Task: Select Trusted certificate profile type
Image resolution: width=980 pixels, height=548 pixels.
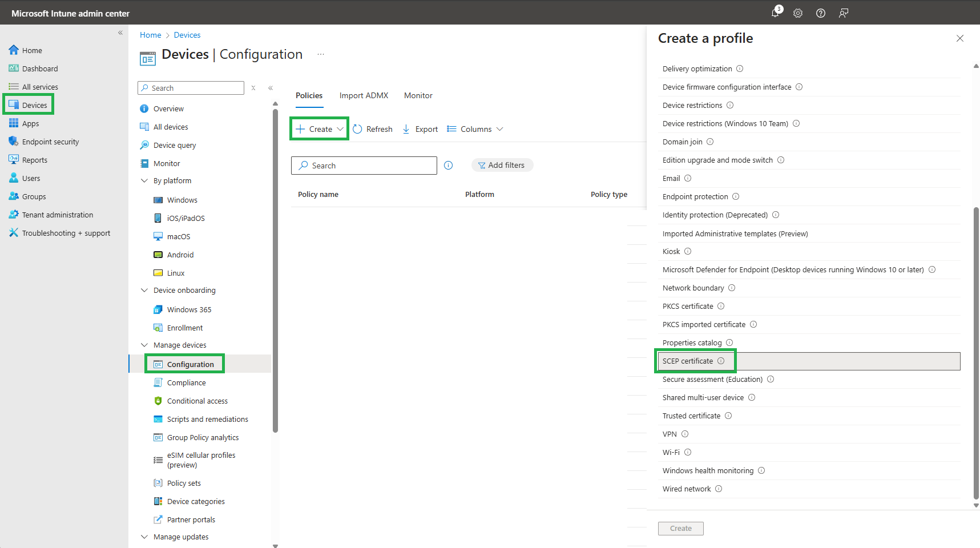Action: (691, 416)
